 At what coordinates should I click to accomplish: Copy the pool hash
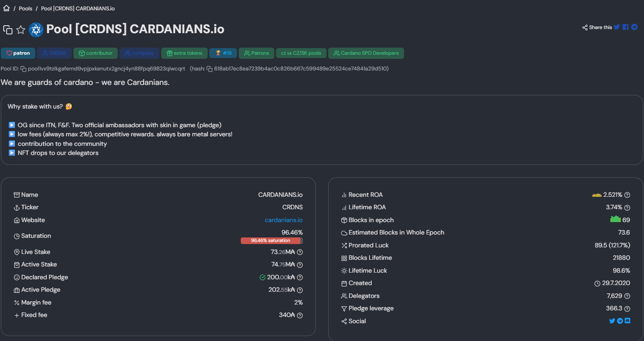click(x=210, y=69)
